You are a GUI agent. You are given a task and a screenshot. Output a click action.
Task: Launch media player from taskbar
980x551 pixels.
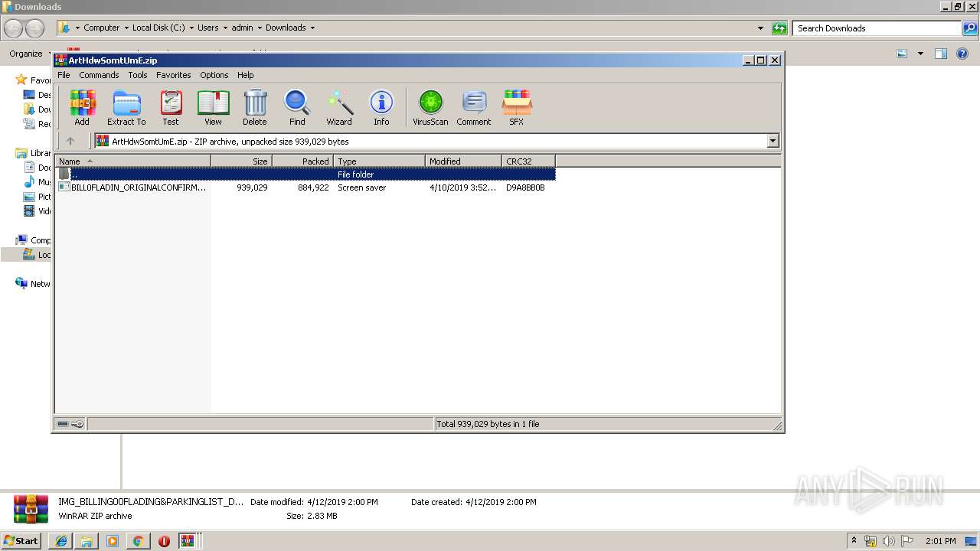click(x=113, y=541)
